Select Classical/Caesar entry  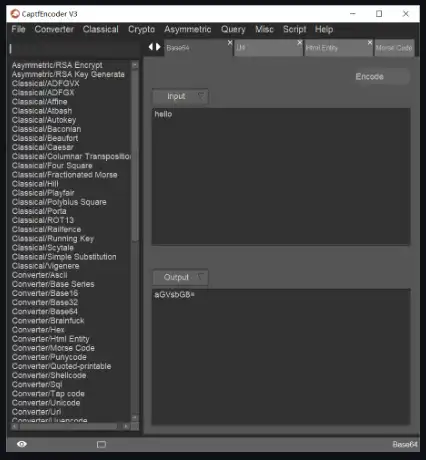pyautogui.click(x=42, y=147)
